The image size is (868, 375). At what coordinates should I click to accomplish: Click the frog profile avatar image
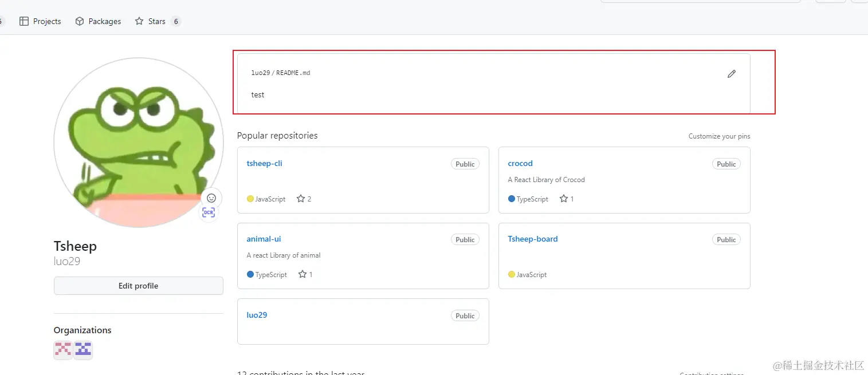pyautogui.click(x=139, y=143)
